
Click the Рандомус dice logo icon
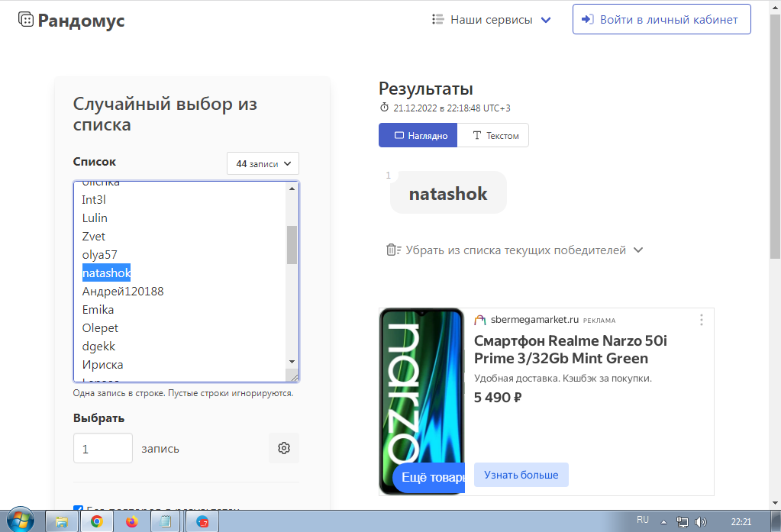(26, 19)
